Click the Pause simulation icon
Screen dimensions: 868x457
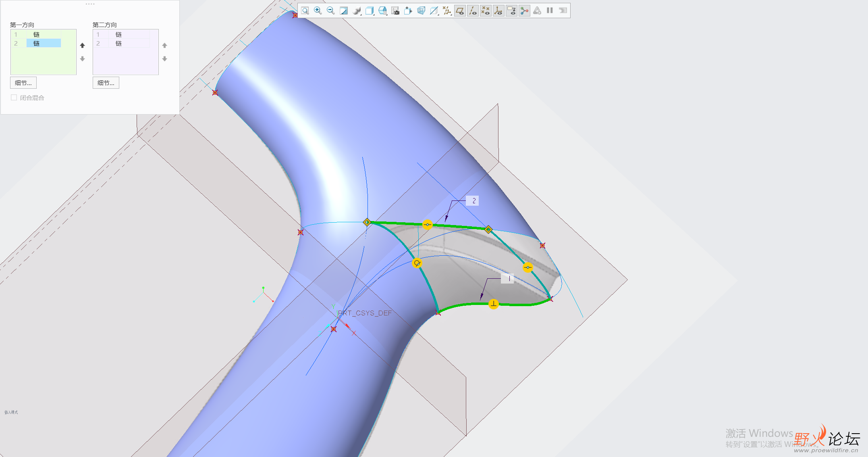point(550,11)
